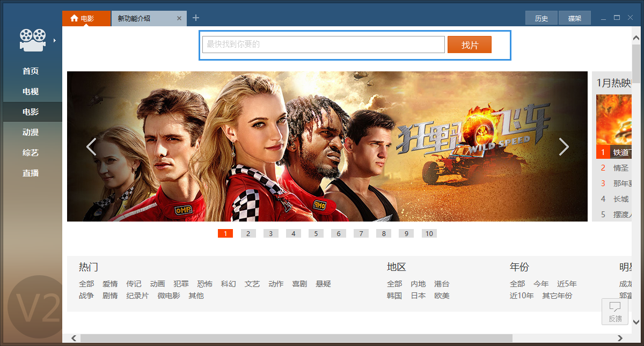Click the 找片 search button

click(x=470, y=45)
